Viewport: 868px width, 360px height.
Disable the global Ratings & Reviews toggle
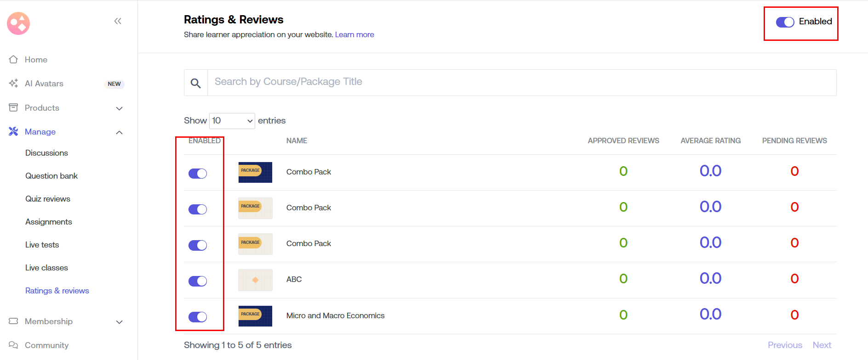coord(785,22)
